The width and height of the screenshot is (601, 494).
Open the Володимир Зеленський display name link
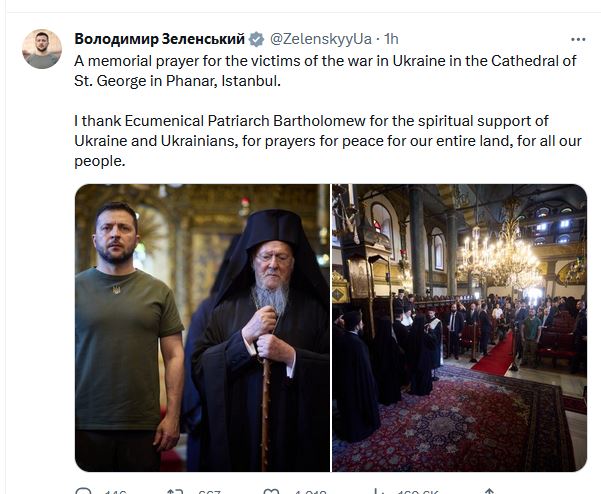coord(159,39)
